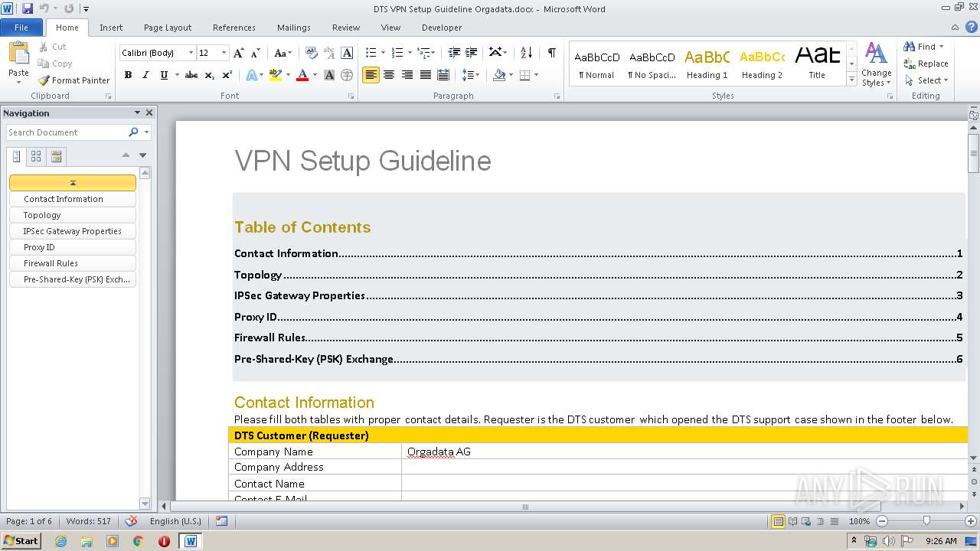Click the Replace button
Screen dimensions: 980x551
click(x=926, y=64)
